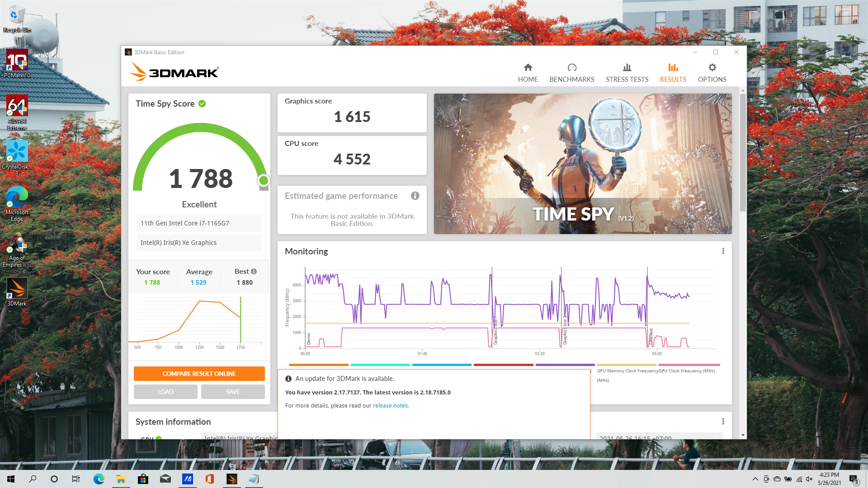The width and height of the screenshot is (868, 488).
Task: Open Microsoft Store from the taskbar
Action: click(x=143, y=479)
